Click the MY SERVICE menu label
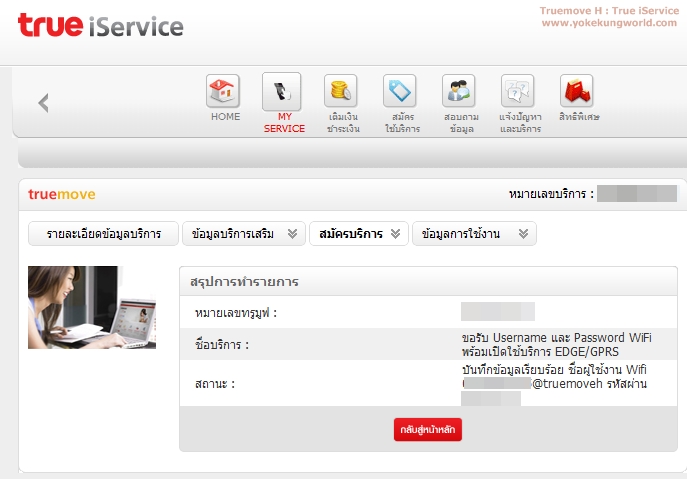The image size is (687, 479). [x=284, y=122]
